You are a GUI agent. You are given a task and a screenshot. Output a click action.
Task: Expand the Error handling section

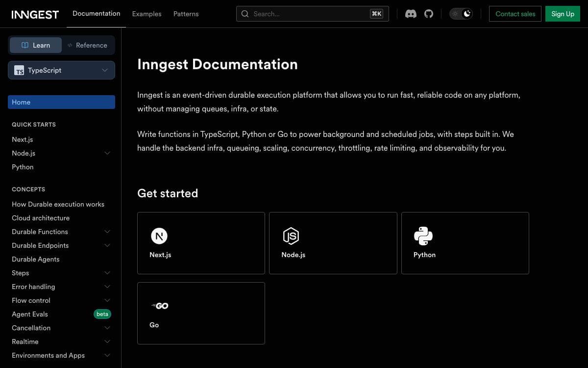[x=107, y=287]
